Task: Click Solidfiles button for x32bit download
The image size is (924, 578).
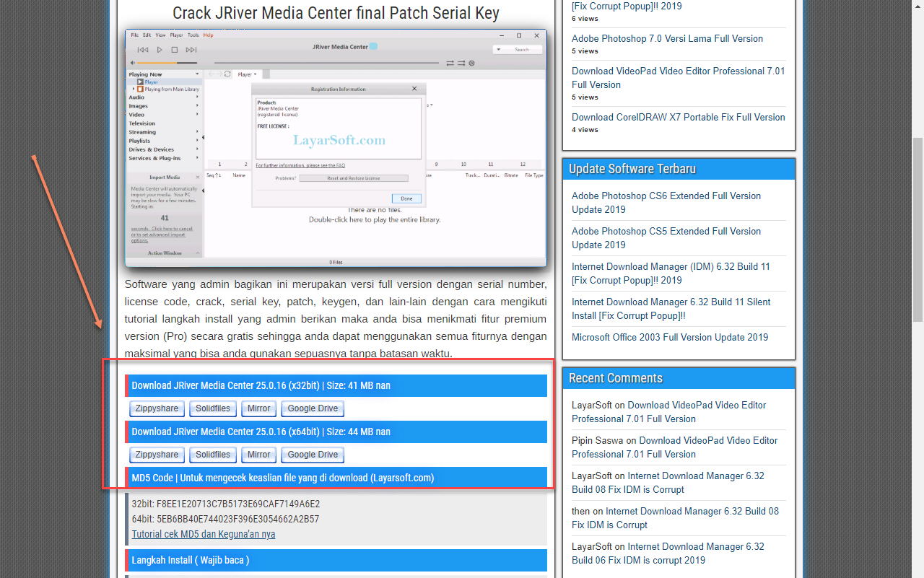Action: pyautogui.click(x=213, y=408)
